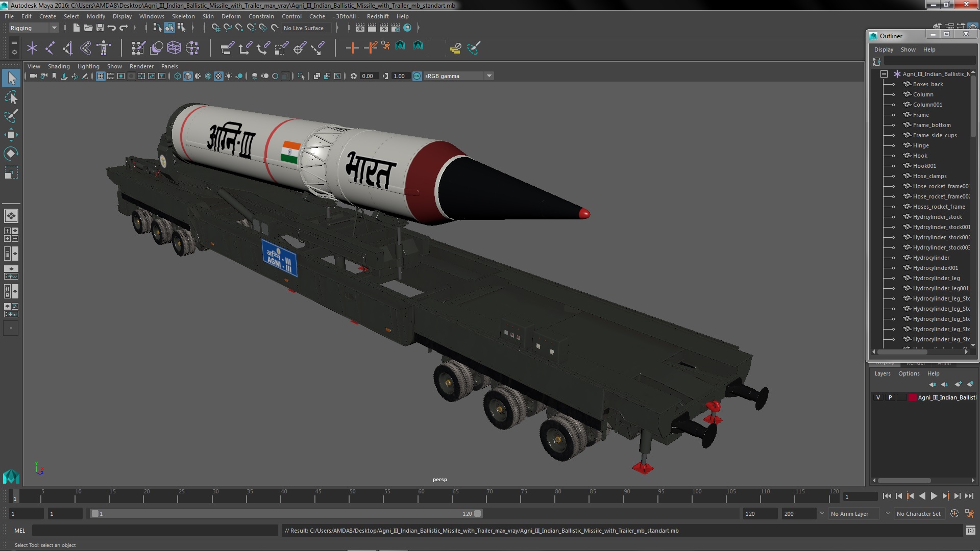This screenshot has width=980, height=551.
Task: Click the Create Lattice shelf icon
Action: 174,48
